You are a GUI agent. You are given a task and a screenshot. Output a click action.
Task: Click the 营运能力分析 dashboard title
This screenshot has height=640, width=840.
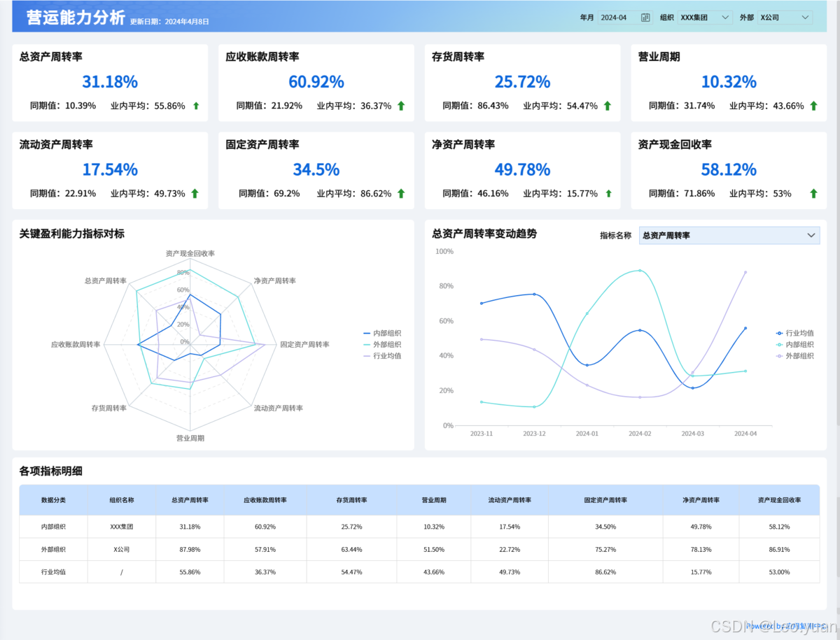click(x=76, y=17)
